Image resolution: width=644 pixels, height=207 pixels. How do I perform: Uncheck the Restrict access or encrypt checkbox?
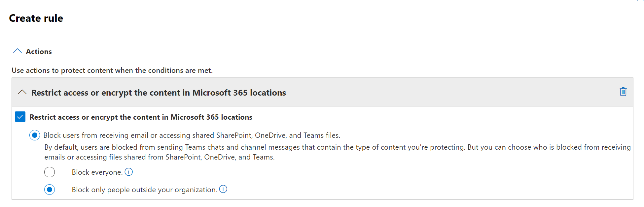point(20,117)
